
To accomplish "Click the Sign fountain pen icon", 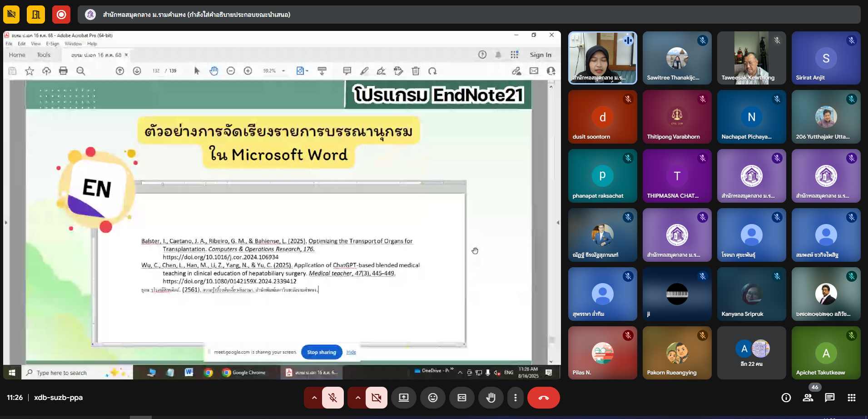I will click(x=381, y=71).
